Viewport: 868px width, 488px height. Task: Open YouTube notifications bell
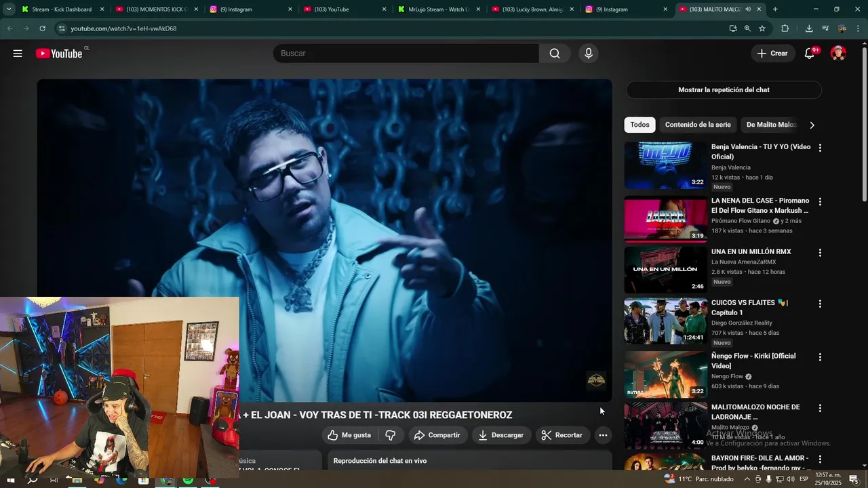pos(809,54)
